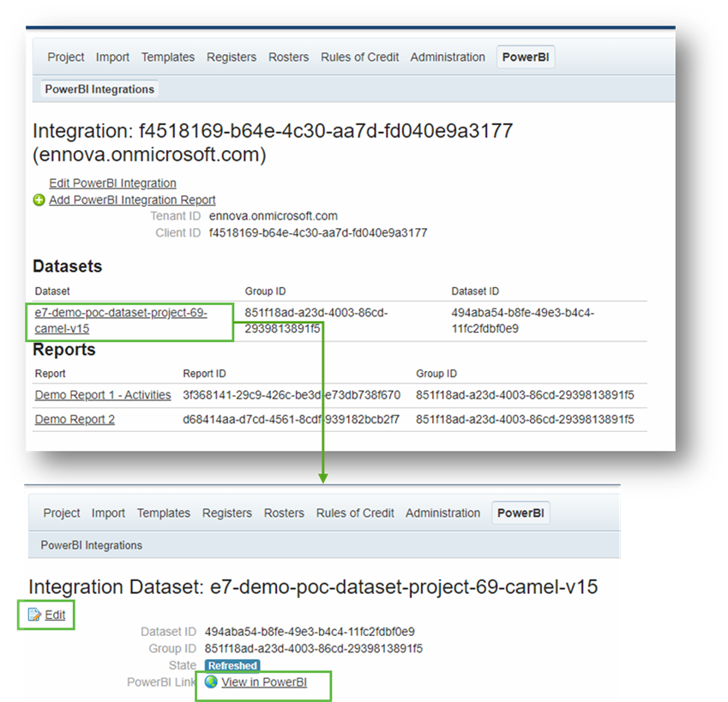The height and width of the screenshot is (702, 728).
Task: Open Rules of Credit in lower panel
Action: pyautogui.click(x=355, y=513)
